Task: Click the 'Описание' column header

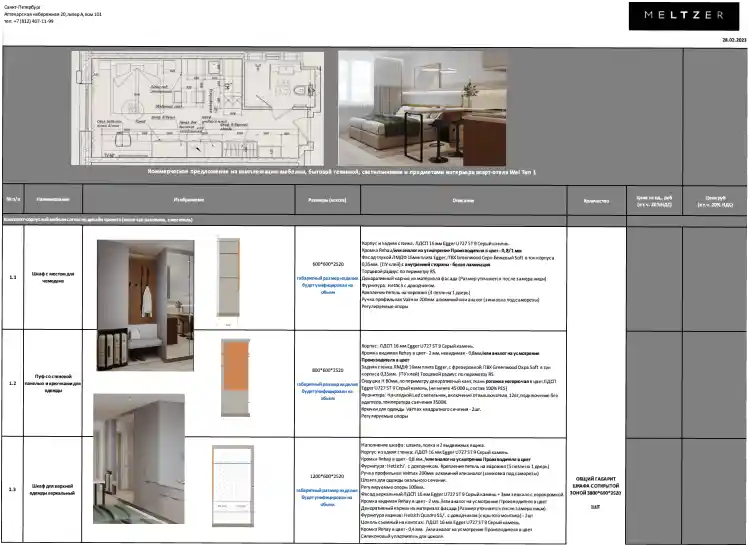Action: coord(462,200)
